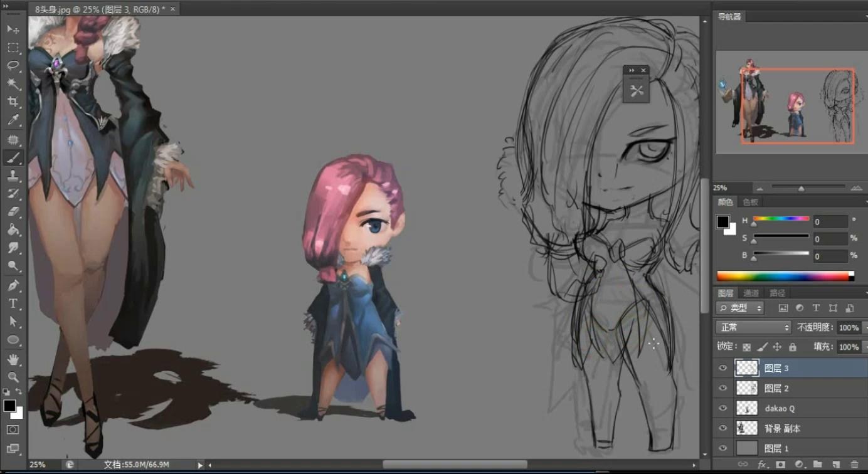Select the Hand tool
This screenshot has height=474, width=868.
pyautogui.click(x=13, y=360)
